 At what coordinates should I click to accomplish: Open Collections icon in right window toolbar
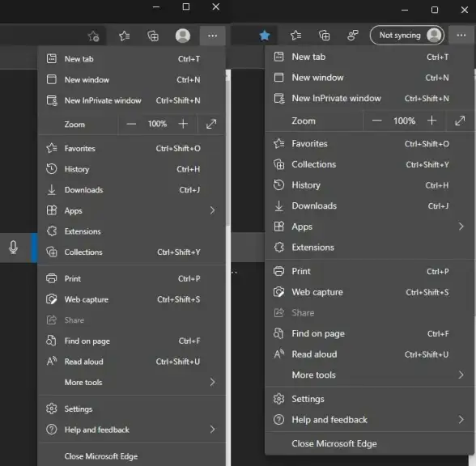point(324,36)
